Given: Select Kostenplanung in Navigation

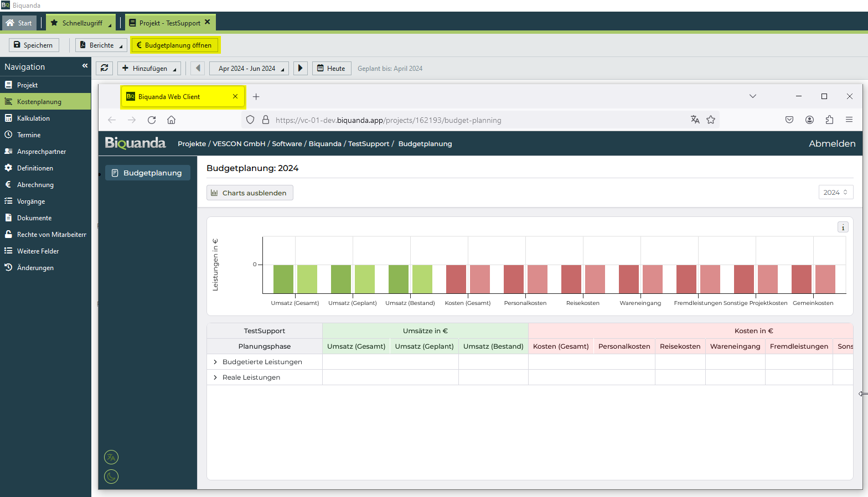Looking at the screenshot, I should (45, 101).
